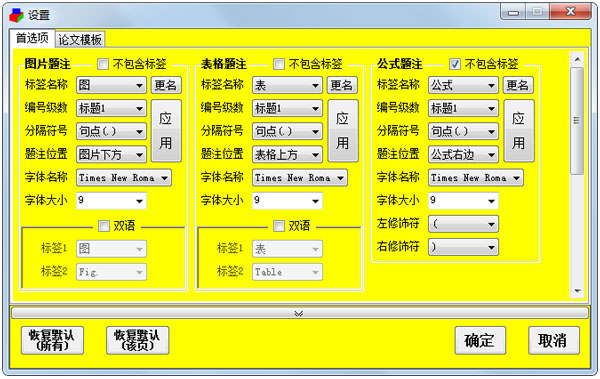Open 题注位置 dropdown showing 图片下方

point(111,155)
